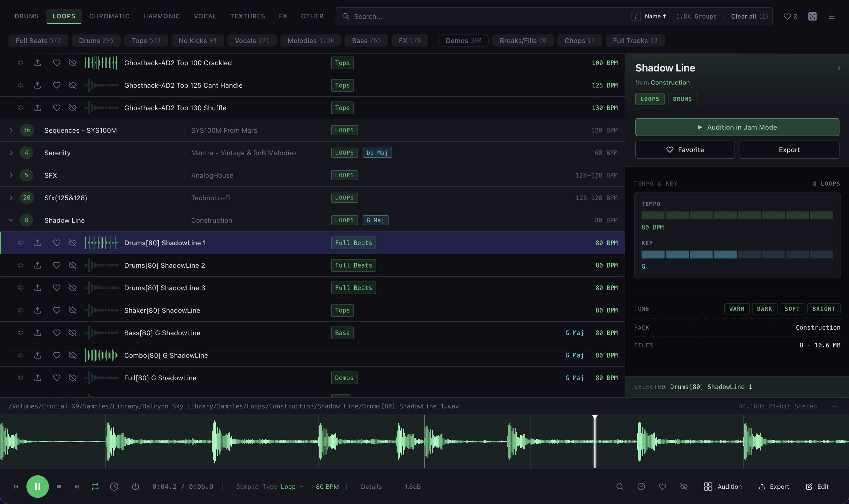Viewport: 849px width, 504px height.
Task: Favorite the playing sample via bottom heart icon
Action: tap(662, 487)
